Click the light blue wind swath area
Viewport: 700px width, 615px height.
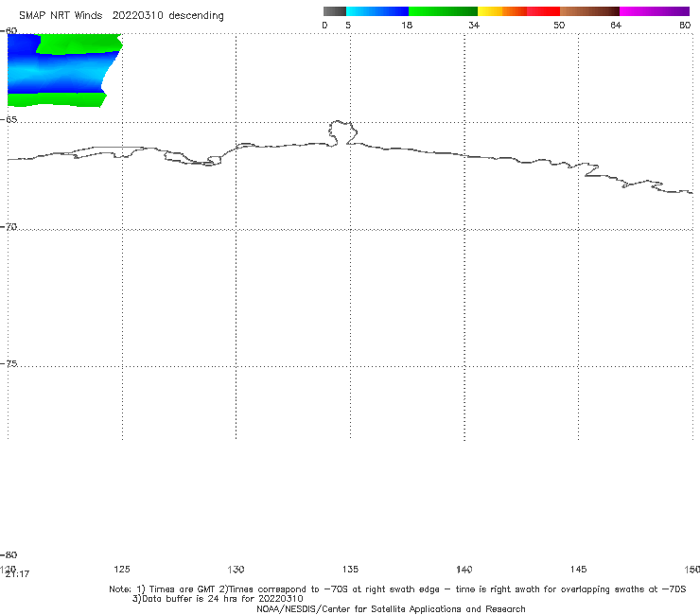[x=58, y=73]
